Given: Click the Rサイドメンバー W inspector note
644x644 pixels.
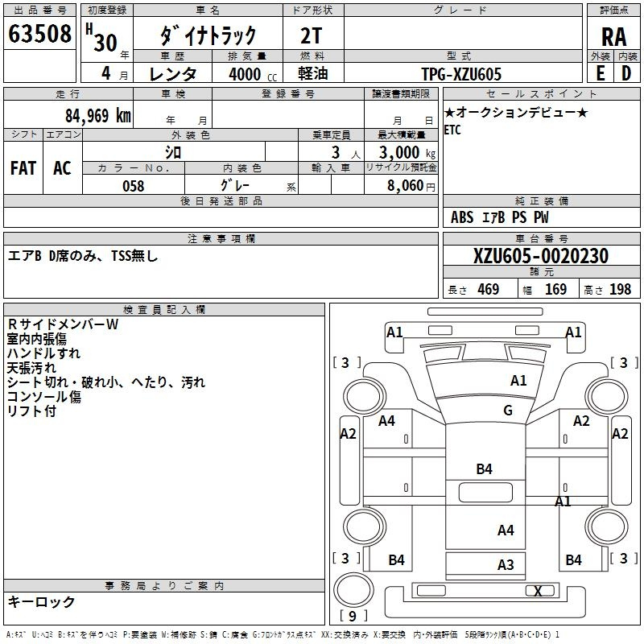Looking at the screenshot, I should pos(63,324).
